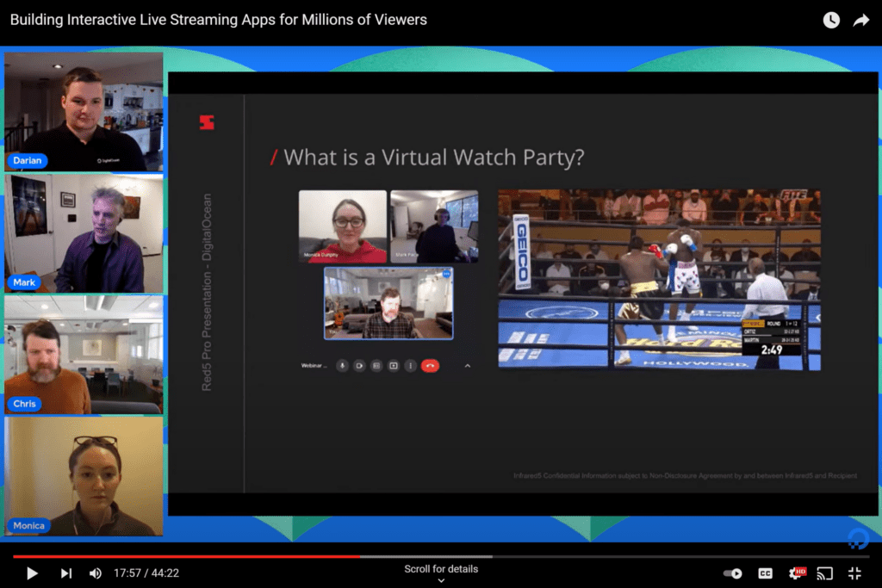Open the Share menu at the top right
Image resolution: width=882 pixels, height=588 pixels.
(861, 19)
